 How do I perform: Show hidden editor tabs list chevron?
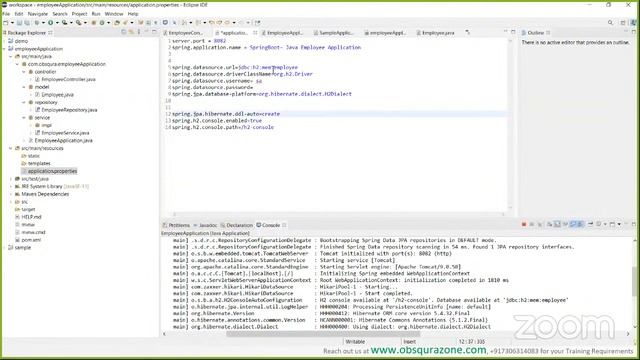467,32
